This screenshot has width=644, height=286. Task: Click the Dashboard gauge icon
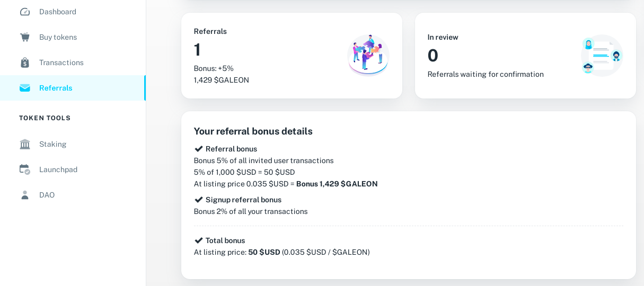[25, 12]
